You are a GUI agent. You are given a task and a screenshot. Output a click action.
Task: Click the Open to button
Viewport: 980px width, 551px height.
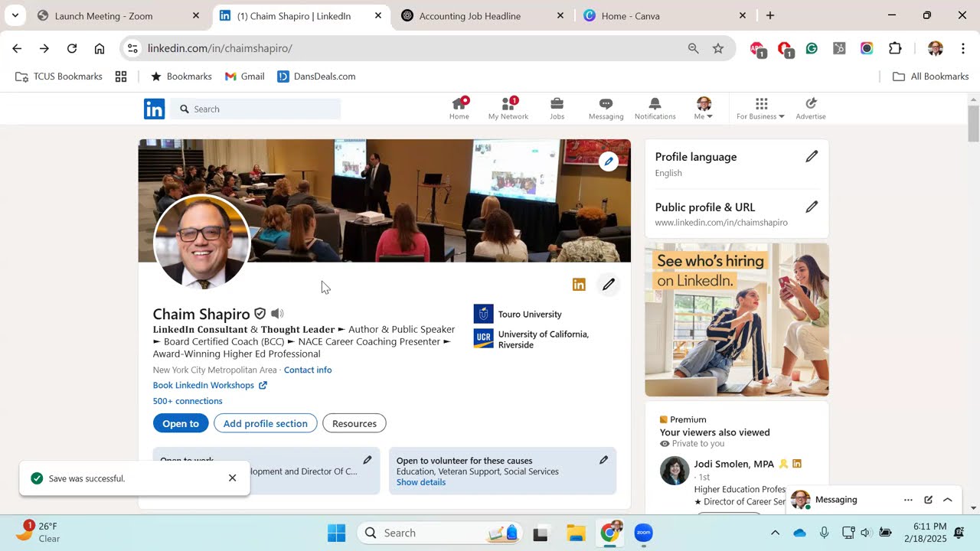[181, 423]
